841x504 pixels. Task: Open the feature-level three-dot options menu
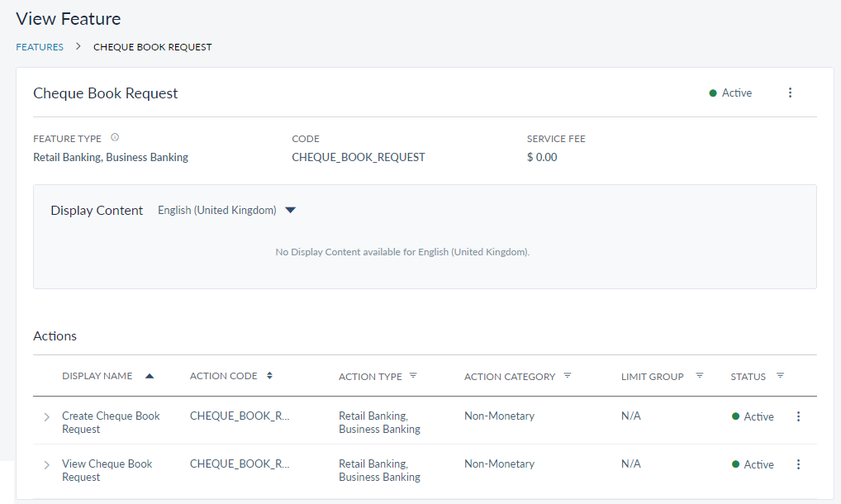click(x=790, y=93)
